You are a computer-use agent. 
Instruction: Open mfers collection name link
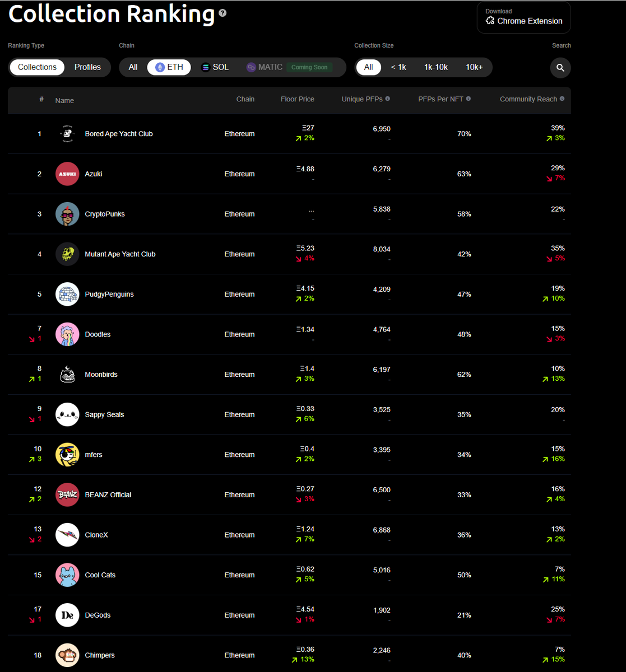click(x=94, y=455)
